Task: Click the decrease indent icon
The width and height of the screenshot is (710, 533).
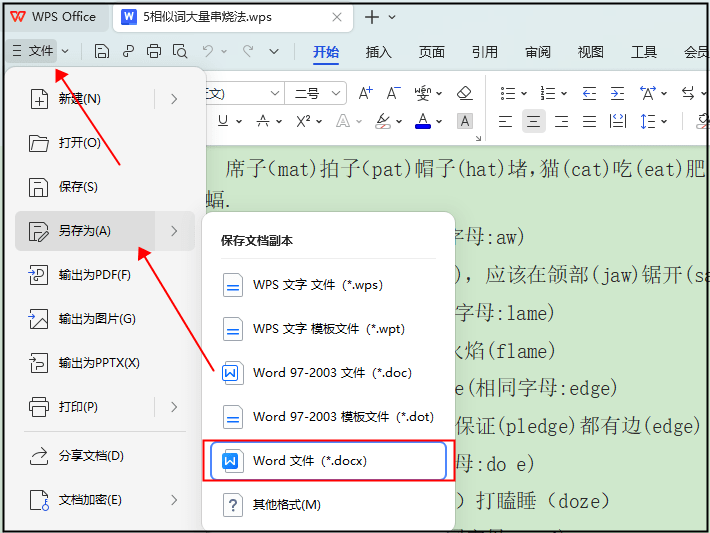Action: pos(589,94)
